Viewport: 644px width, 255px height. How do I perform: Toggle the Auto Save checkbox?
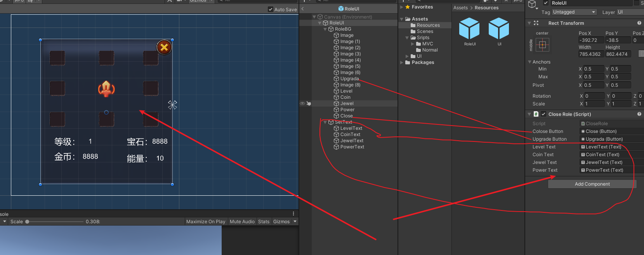[x=271, y=9]
